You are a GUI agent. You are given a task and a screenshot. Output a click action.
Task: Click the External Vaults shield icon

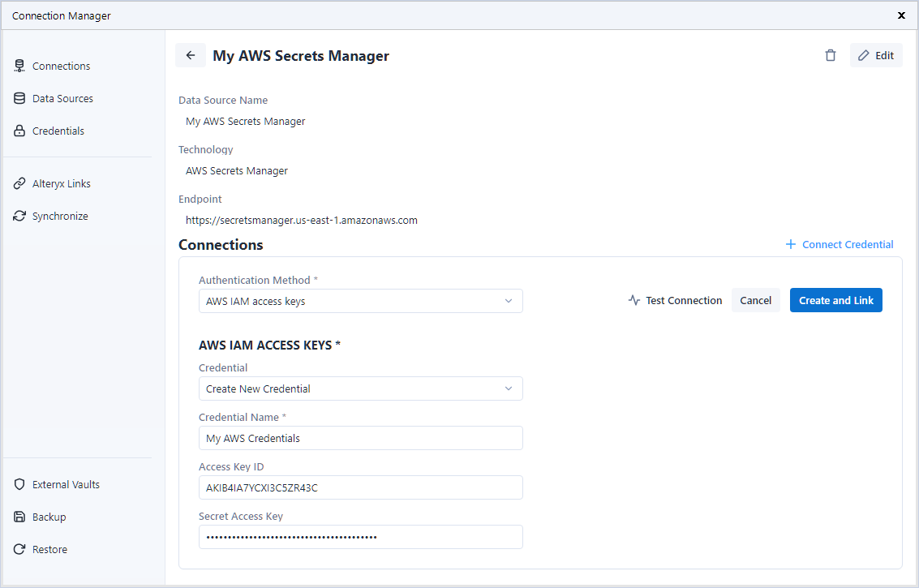pyautogui.click(x=19, y=485)
